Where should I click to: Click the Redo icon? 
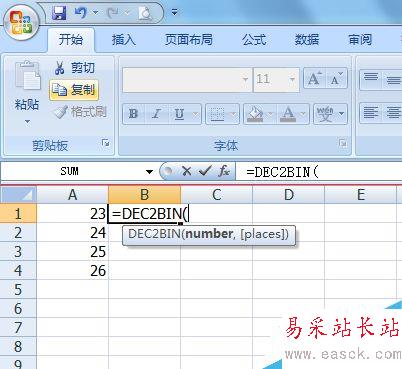click(113, 13)
